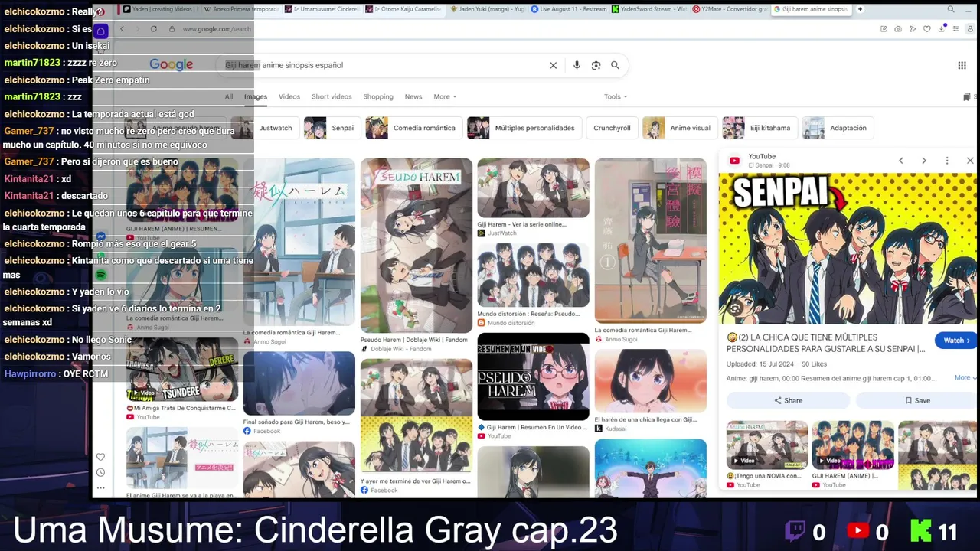Open more options in preview panel

[947, 161]
